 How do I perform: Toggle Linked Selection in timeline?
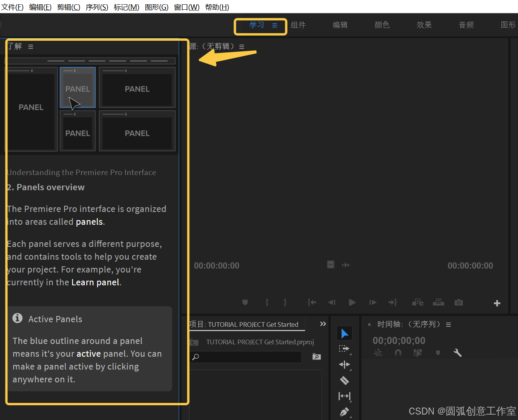click(418, 353)
